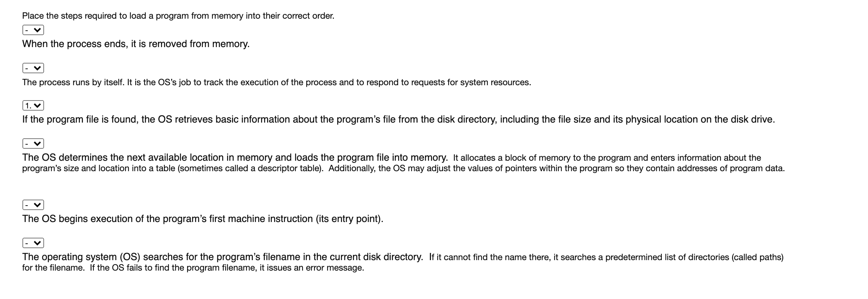Screen dimensions: 868x299
Task: Click the chevron icon in the last dropdown
Action: (x=38, y=243)
